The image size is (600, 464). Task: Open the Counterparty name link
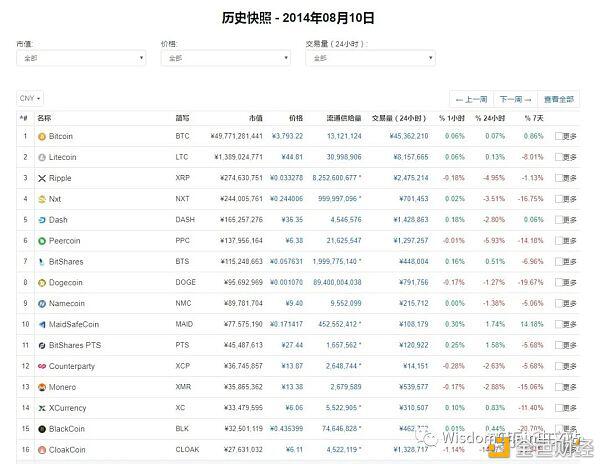(x=72, y=366)
